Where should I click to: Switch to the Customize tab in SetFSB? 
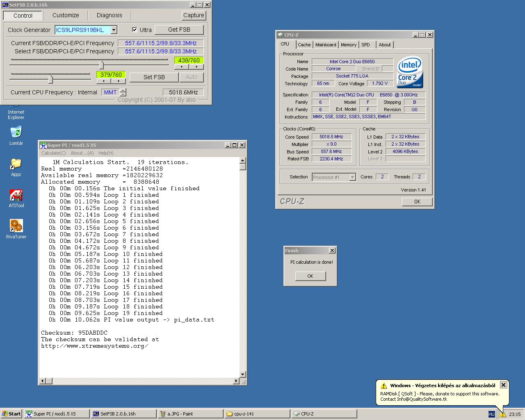point(66,15)
